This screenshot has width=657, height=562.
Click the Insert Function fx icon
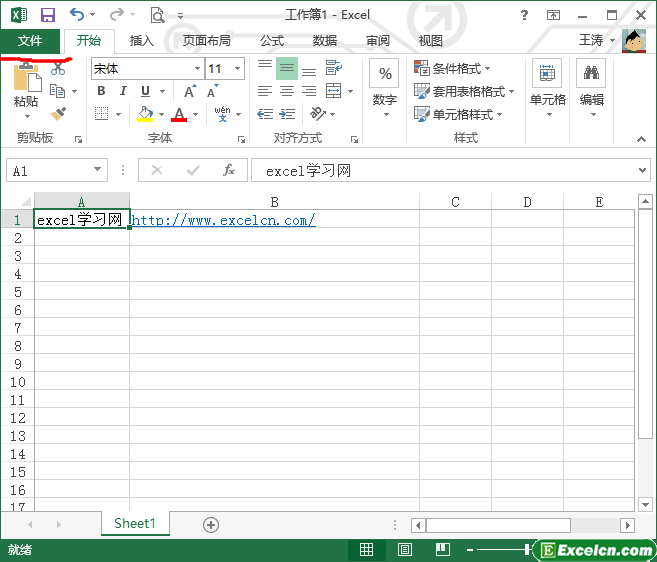228,170
